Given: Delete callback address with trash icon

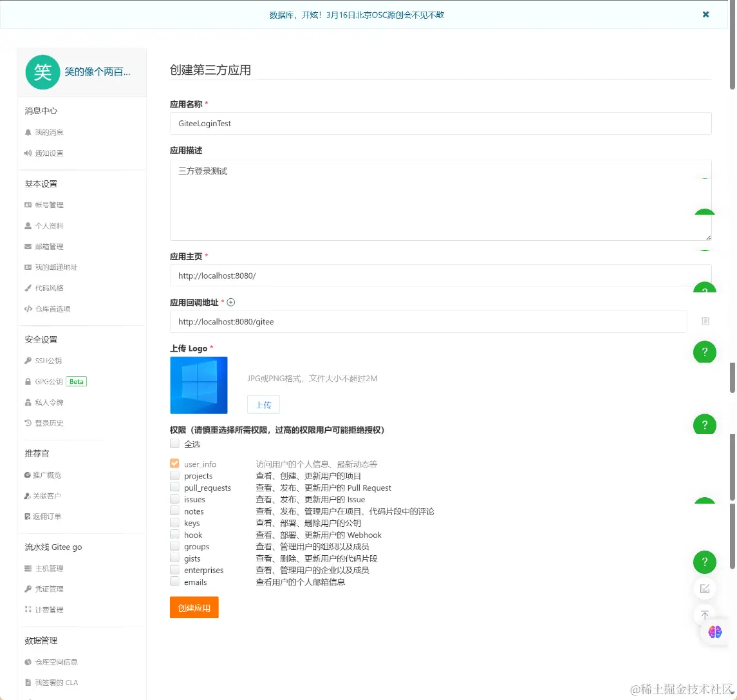Looking at the screenshot, I should [705, 321].
